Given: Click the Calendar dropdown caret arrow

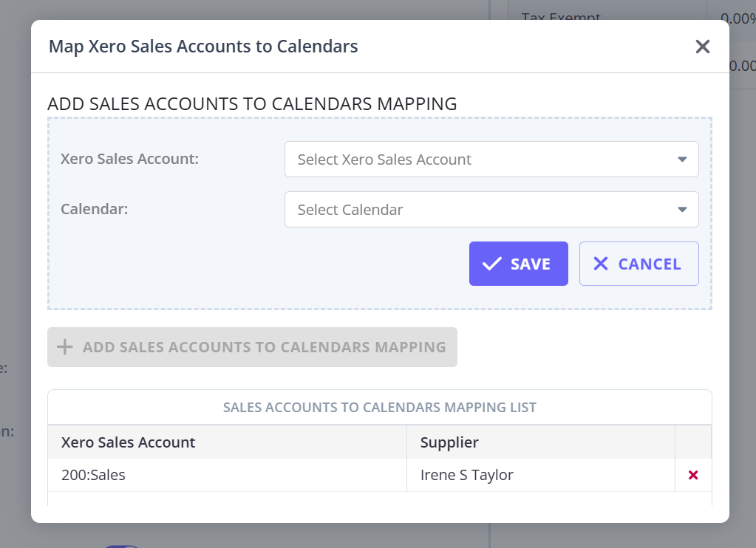Looking at the screenshot, I should (x=682, y=210).
